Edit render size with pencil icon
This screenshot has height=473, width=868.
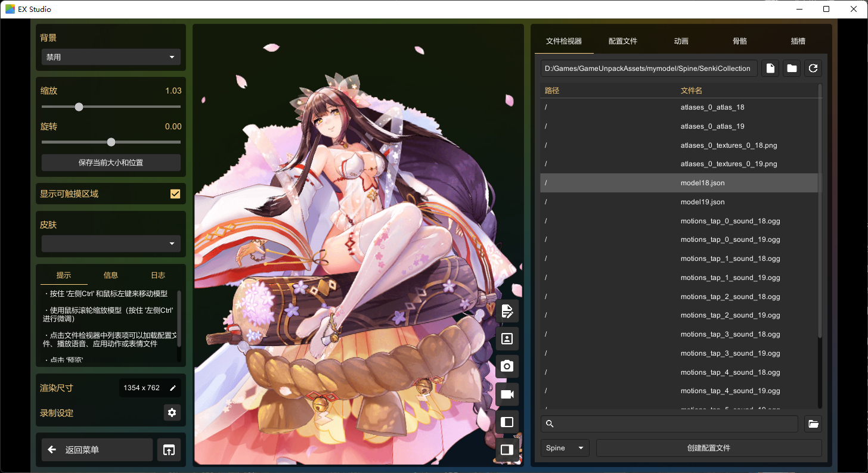pos(173,388)
